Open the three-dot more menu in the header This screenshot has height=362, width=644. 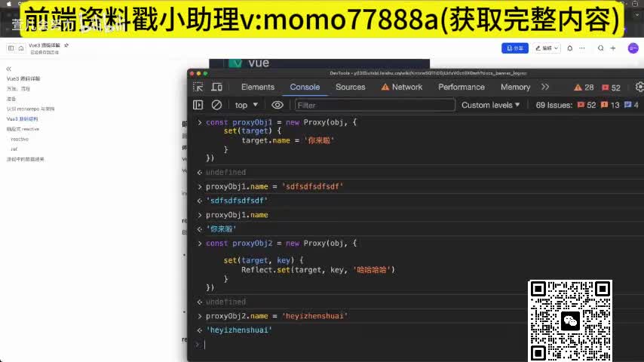coord(582,48)
